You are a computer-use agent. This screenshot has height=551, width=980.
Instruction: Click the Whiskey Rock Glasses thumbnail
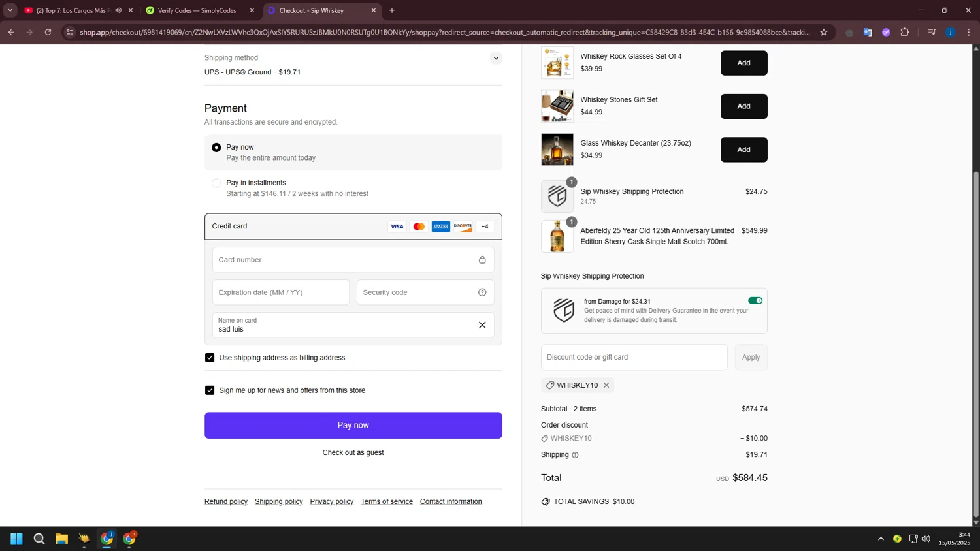[557, 63]
